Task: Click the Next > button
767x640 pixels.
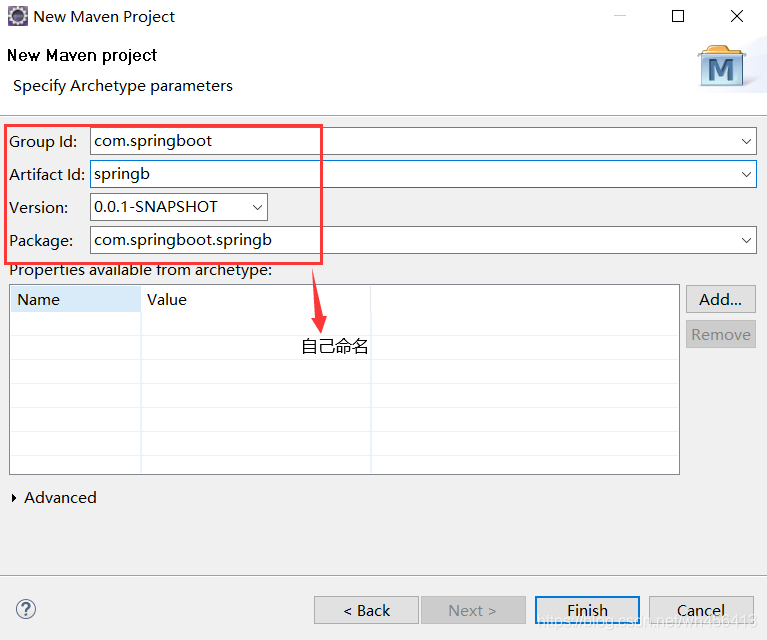Action: (473, 610)
